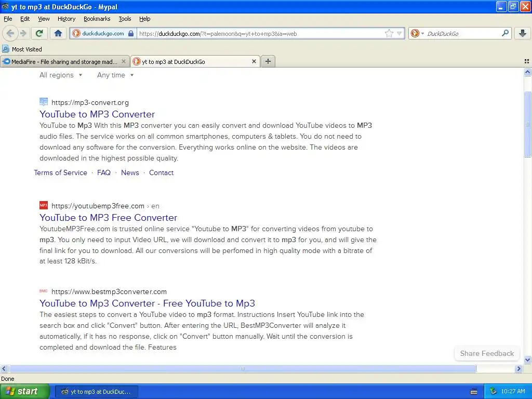Screen dimensions: 532x399
Task: Click vertical scrollbar up arrow
Action: (x=527, y=72)
